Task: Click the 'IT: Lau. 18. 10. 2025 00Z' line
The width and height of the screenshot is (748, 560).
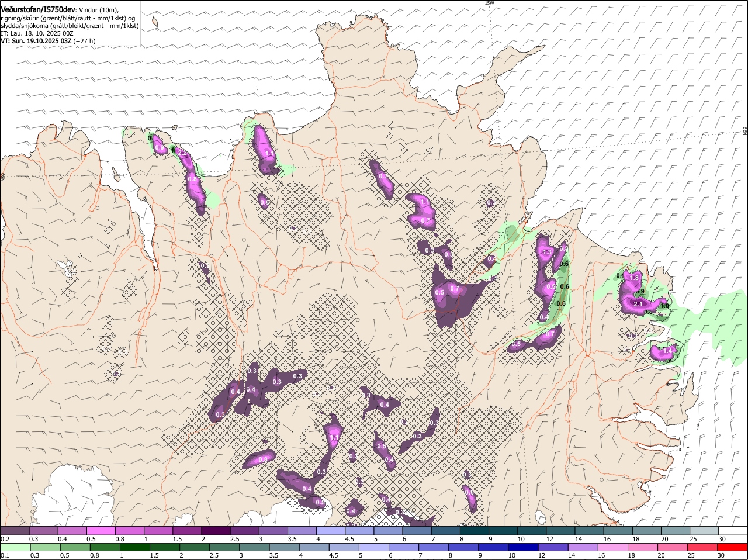Action: [37, 33]
